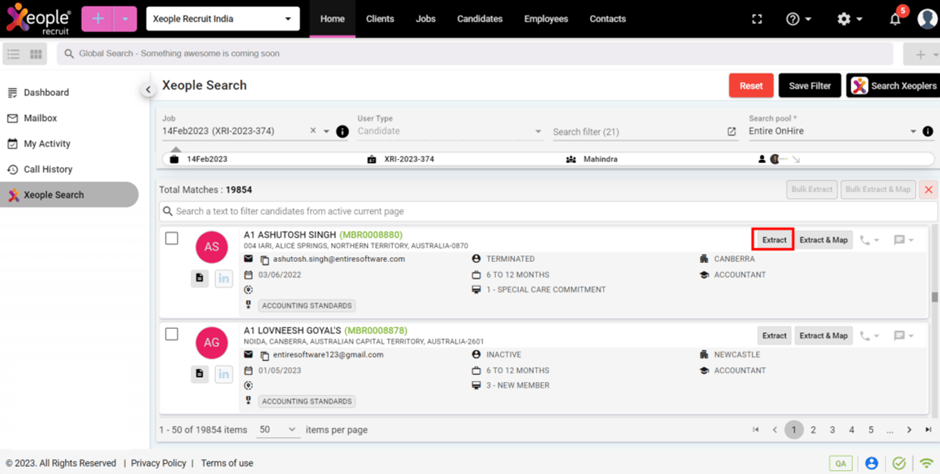The image size is (940, 474).
Task: Open the Xeople Recruit India selector
Action: [222, 19]
